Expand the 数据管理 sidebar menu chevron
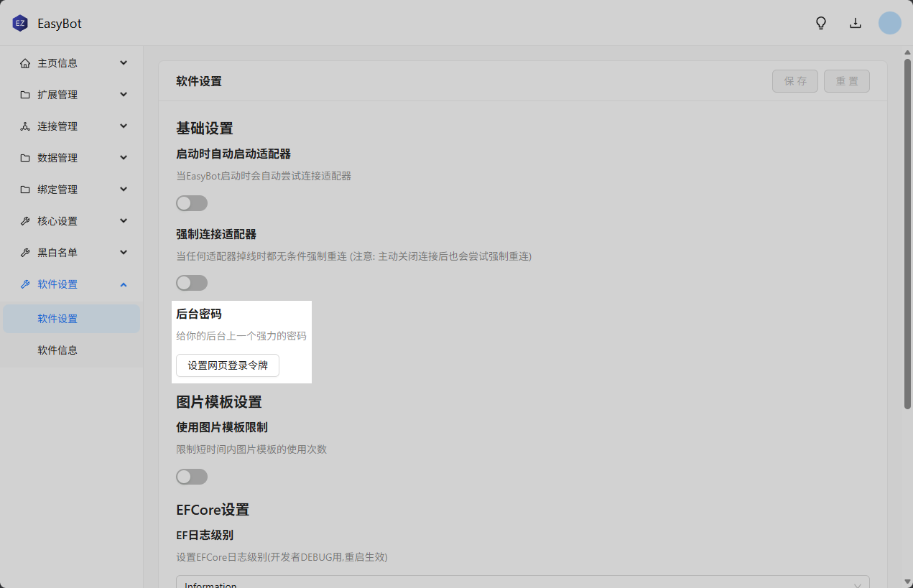This screenshot has width=913, height=588. click(124, 158)
